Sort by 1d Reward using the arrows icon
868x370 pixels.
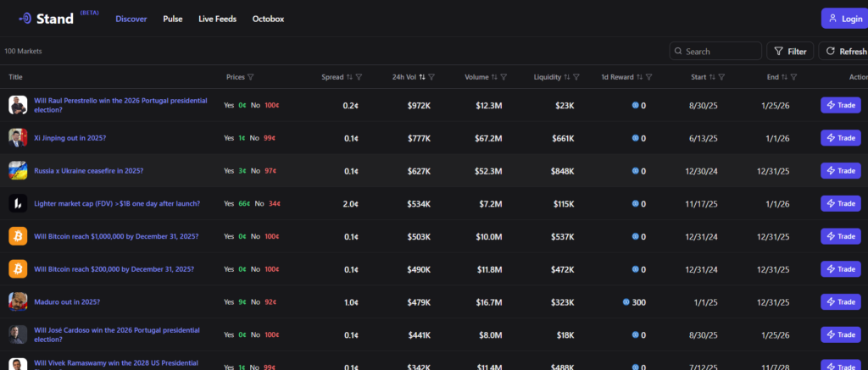pyautogui.click(x=639, y=77)
